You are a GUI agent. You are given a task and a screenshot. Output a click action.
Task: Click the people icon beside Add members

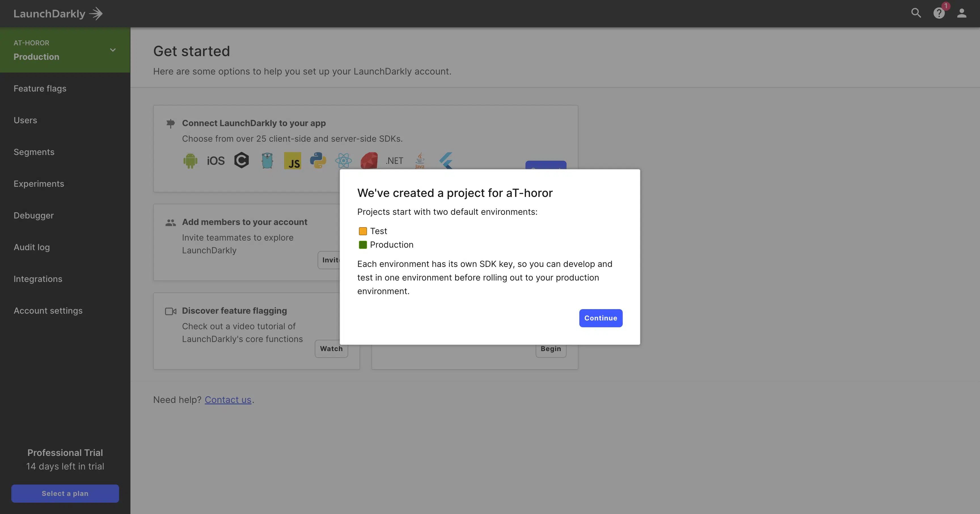point(171,223)
